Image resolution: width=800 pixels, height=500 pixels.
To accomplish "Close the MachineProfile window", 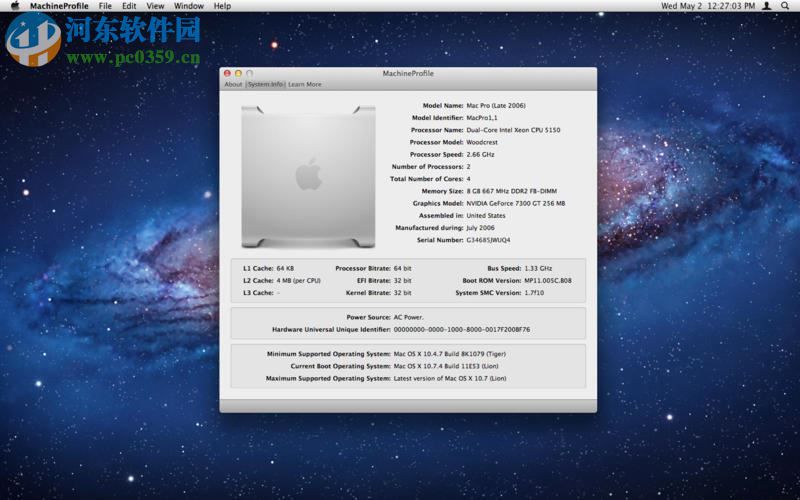I will [x=227, y=73].
